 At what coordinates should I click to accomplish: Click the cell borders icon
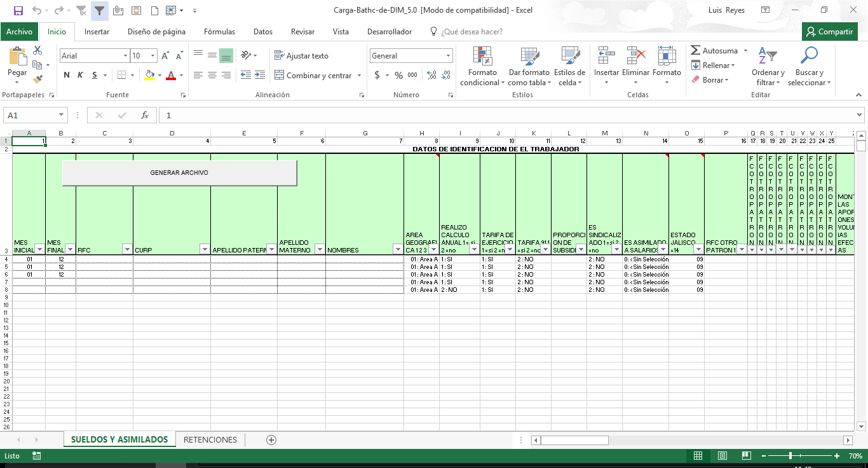click(122, 75)
